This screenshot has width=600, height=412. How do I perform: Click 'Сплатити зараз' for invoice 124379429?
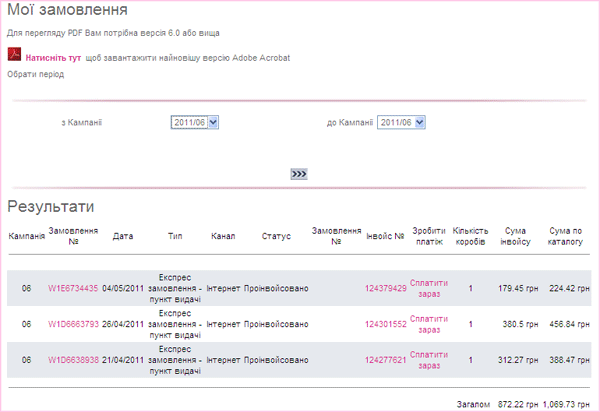tap(429, 288)
